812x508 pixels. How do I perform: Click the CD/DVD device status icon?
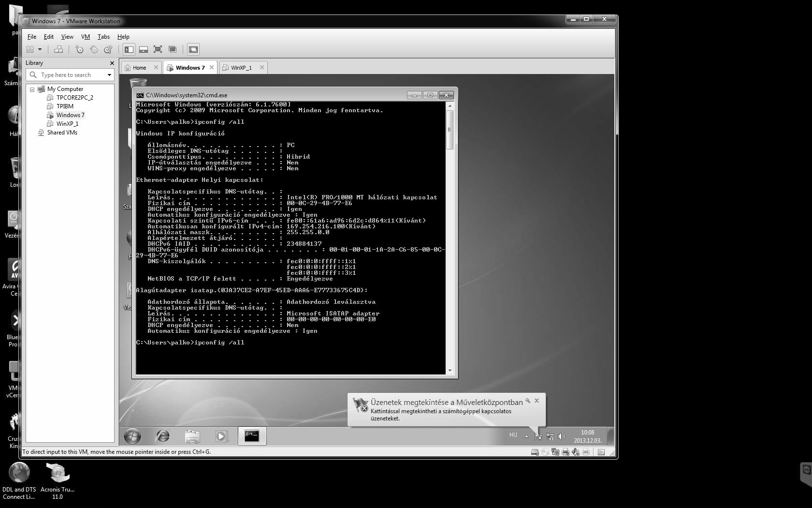point(545,452)
